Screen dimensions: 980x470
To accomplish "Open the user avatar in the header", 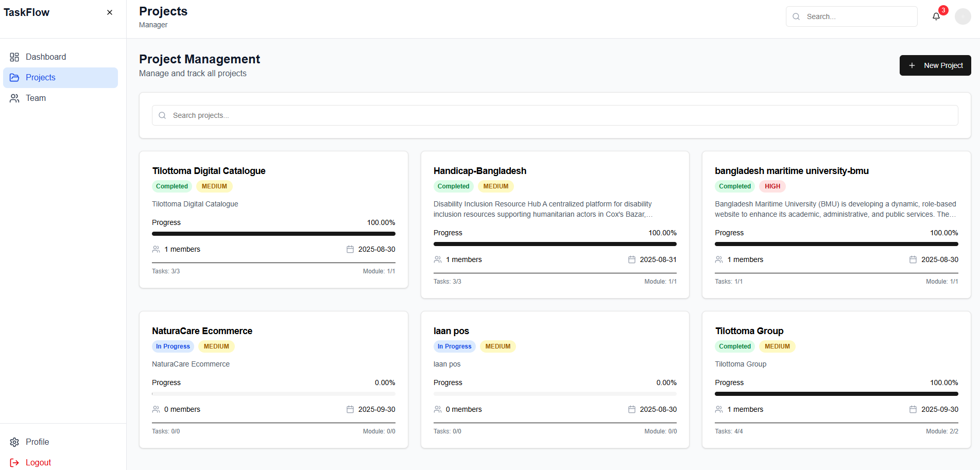I will coord(962,16).
